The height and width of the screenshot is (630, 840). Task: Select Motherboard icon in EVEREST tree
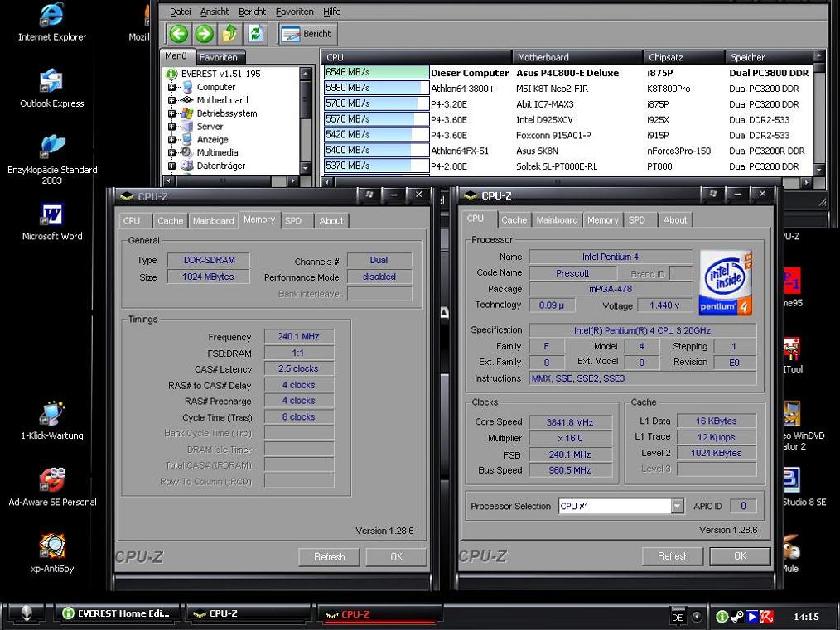(187, 100)
